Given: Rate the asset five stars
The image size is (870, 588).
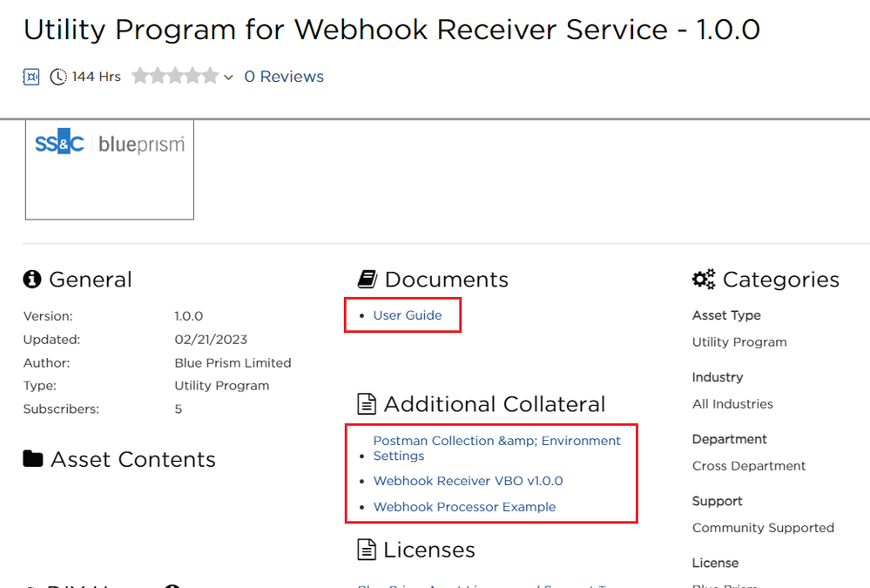Looking at the screenshot, I should (210, 77).
